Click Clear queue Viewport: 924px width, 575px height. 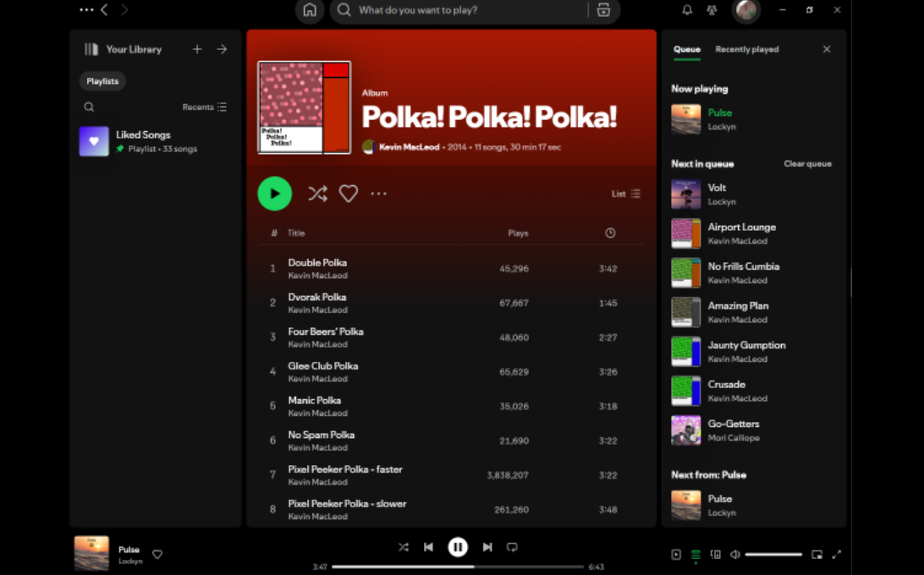point(806,163)
